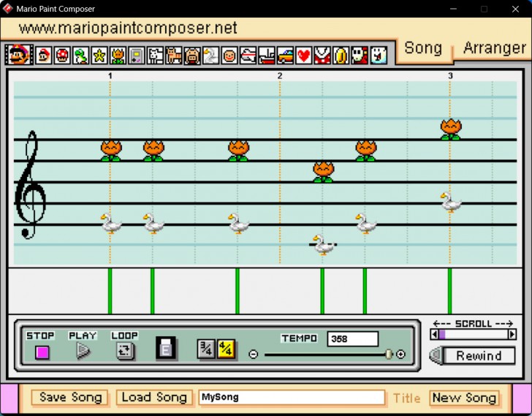
Task: Select the Pig instrument icon
Action: point(192,56)
